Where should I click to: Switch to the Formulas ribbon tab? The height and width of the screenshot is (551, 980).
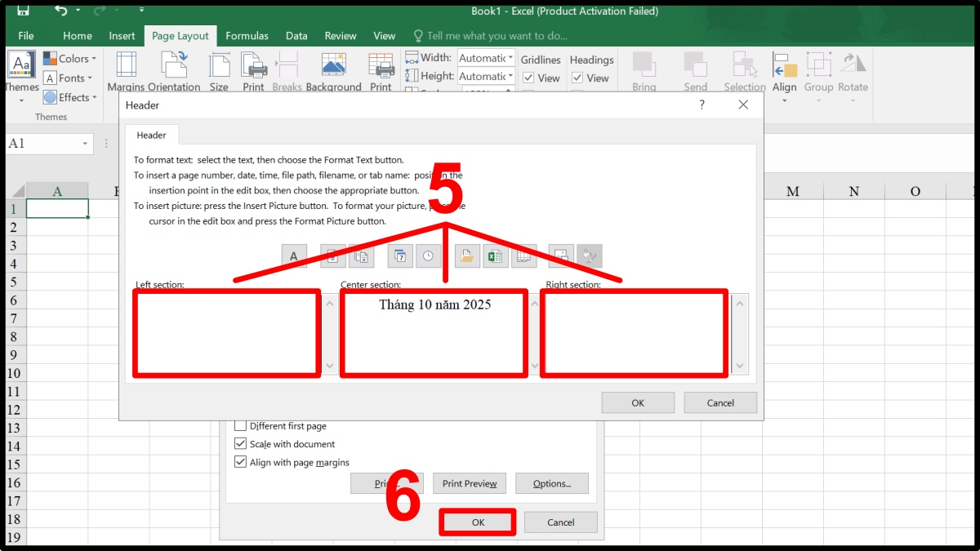tap(247, 36)
